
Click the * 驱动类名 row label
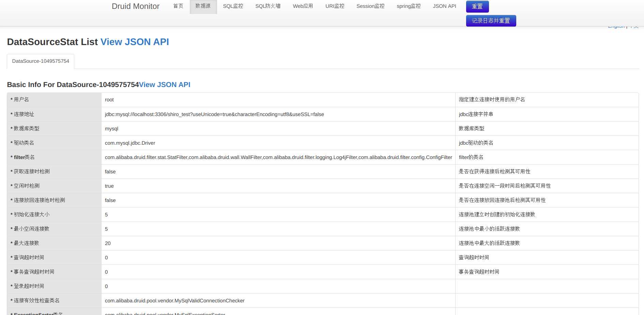coord(22,143)
